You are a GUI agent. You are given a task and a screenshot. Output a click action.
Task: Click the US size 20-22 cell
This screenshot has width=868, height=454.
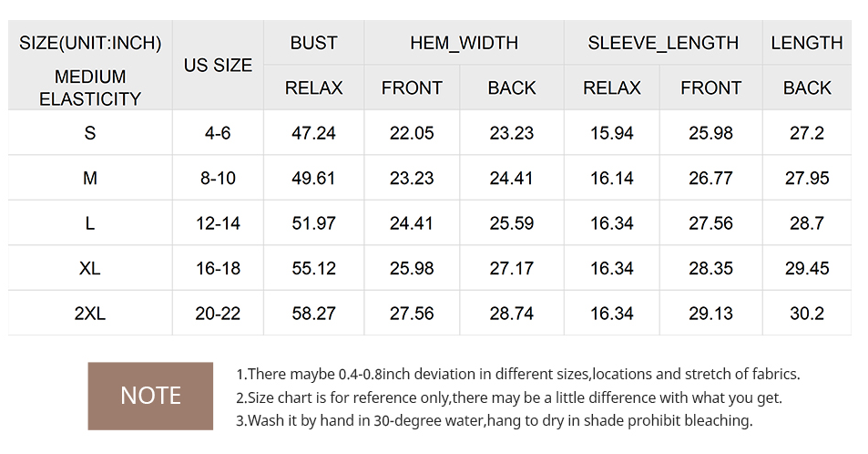pyautogui.click(x=218, y=314)
